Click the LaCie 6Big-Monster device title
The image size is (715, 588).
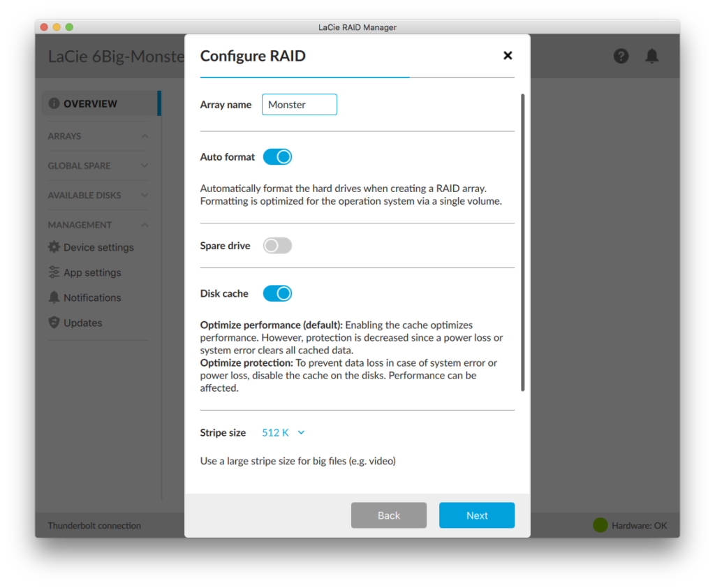117,56
